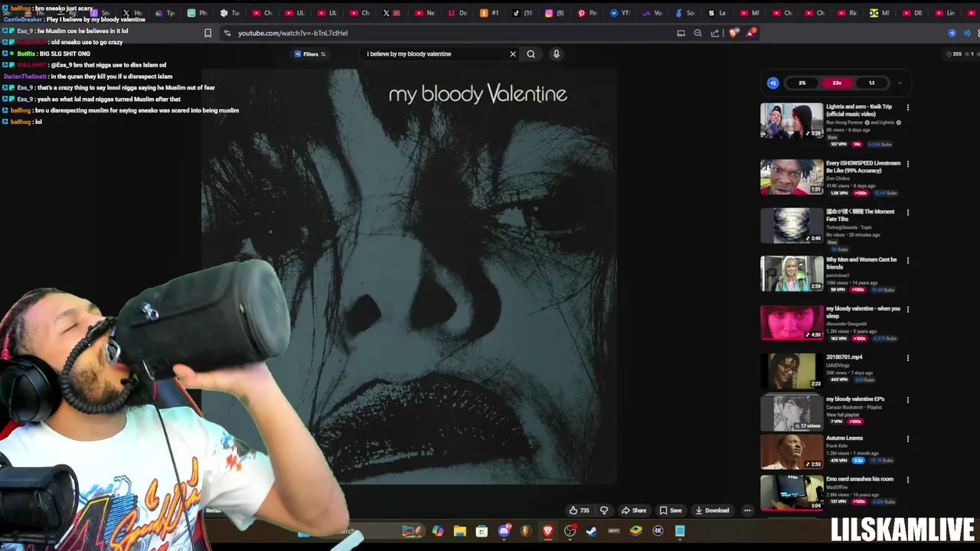This screenshot has width=980, height=551.
Task: Click the bookmark icon in address bar
Action: [x=207, y=33]
